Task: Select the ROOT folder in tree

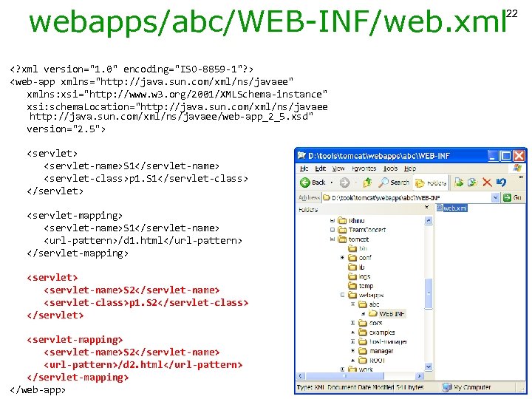Action: click(x=372, y=361)
